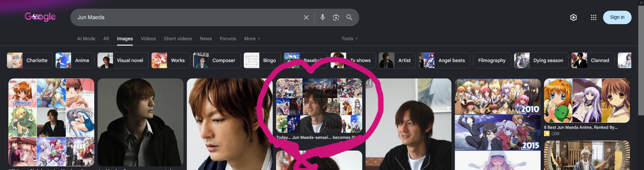This screenshot has width=644, height=170.
Task: Select the Images tab
Action: (x=125, y=39)
